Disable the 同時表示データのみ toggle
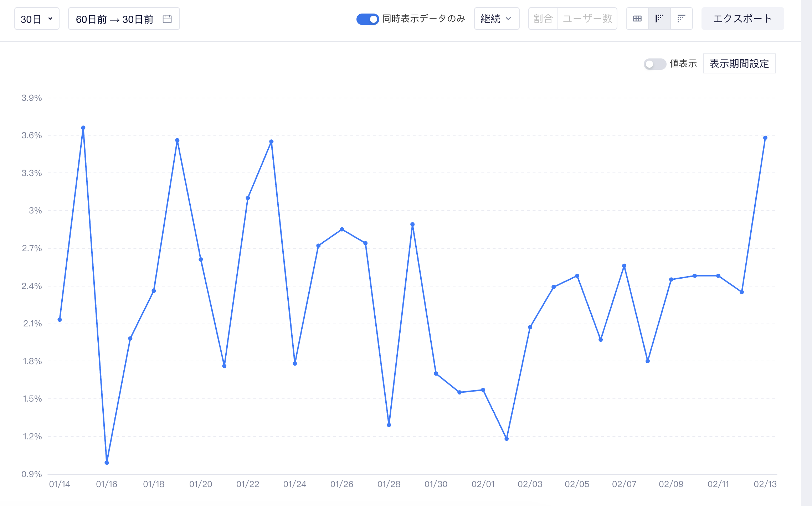 368,19
